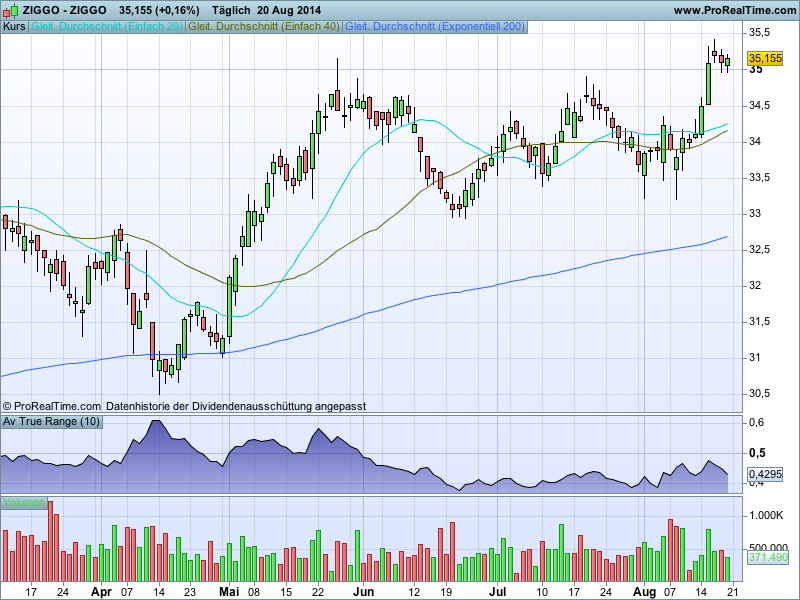
Task: Click the Datenhistorie der Dividendenausschüttung angepasst note
Action: [x=236, y=407]
